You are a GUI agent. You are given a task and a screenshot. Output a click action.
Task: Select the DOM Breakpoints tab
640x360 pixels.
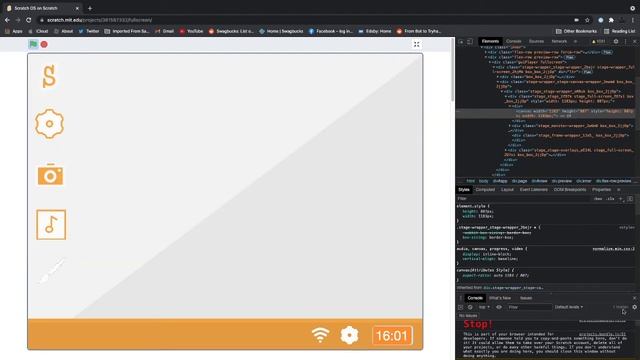click(x=570, y=190)
